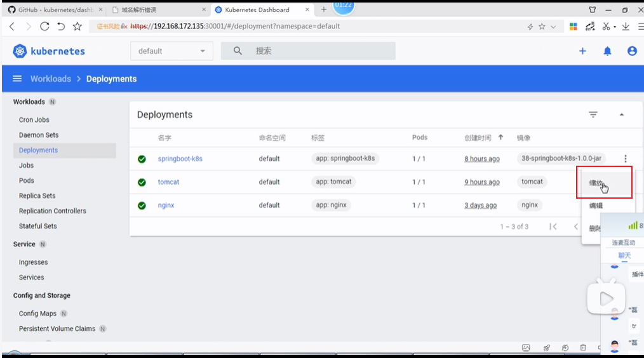Open the springboot-k8s deployment link
The image size is (644, 358).
coord(180,159)
